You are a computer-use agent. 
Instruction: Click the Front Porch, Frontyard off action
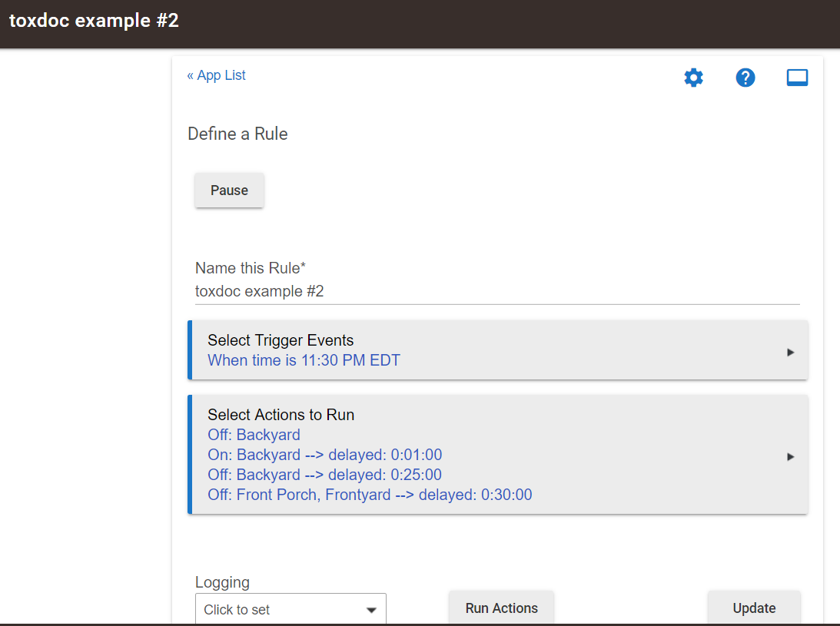coord(369,495)
